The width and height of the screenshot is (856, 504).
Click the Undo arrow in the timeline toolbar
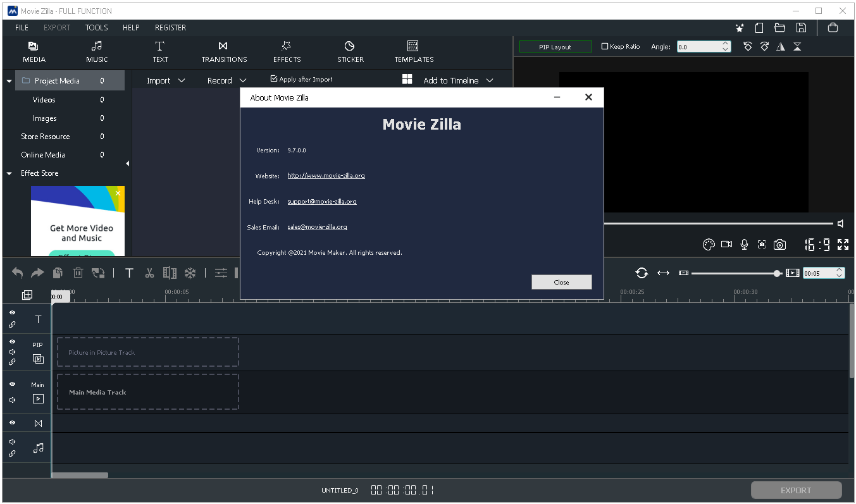pos(18,273)
